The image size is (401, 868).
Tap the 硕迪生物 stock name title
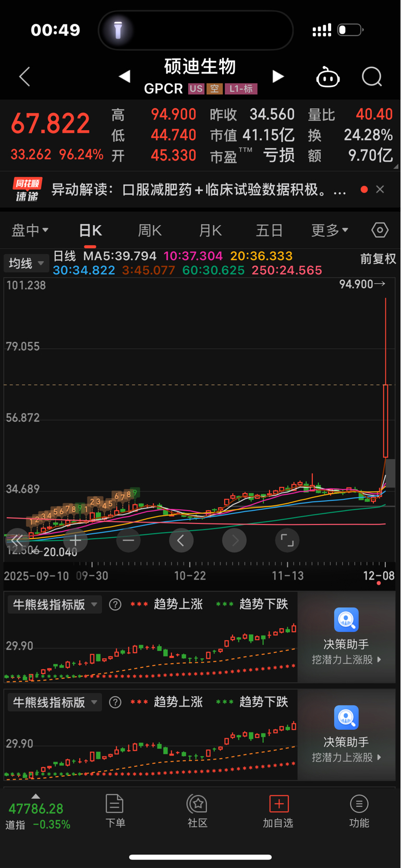(x=200, y=66)
